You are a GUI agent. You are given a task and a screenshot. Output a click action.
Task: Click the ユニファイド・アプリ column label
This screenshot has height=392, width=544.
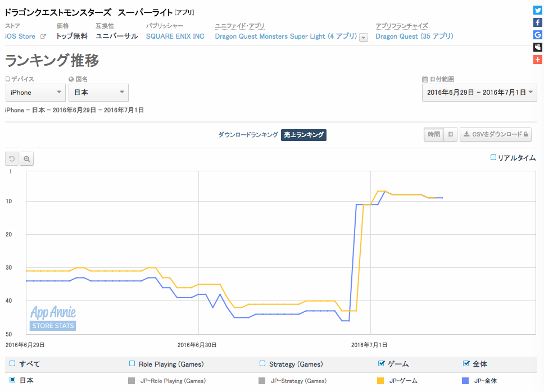pos(240,26)
